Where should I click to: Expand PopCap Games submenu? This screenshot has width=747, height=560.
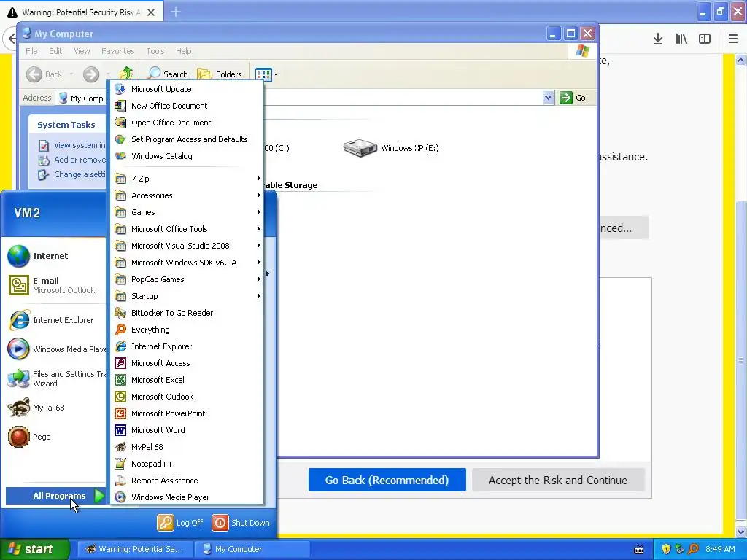click(187, 279)
